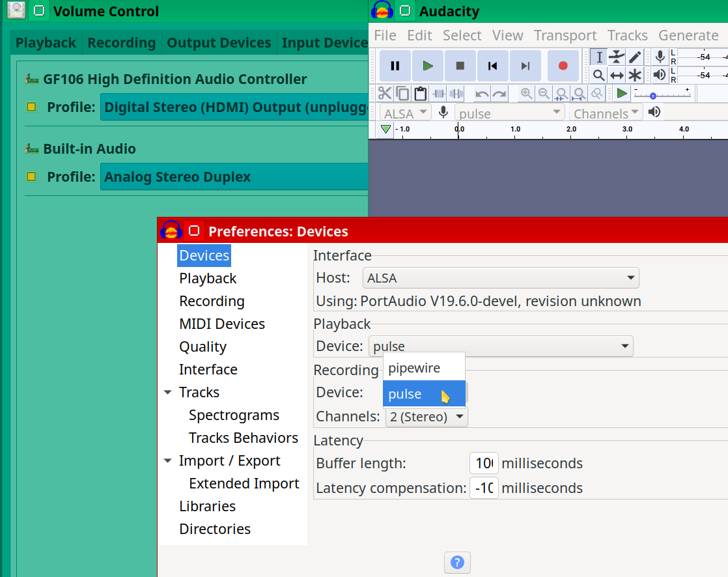Start playback with the large green Play button
This screenshot has height=577, width=728.
[x=428, y=66]
